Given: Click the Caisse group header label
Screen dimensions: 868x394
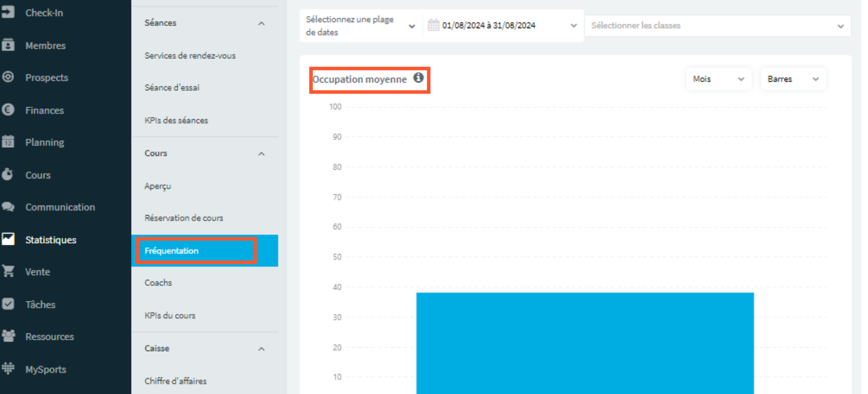Looking at the screenshot, I should 157,348.
